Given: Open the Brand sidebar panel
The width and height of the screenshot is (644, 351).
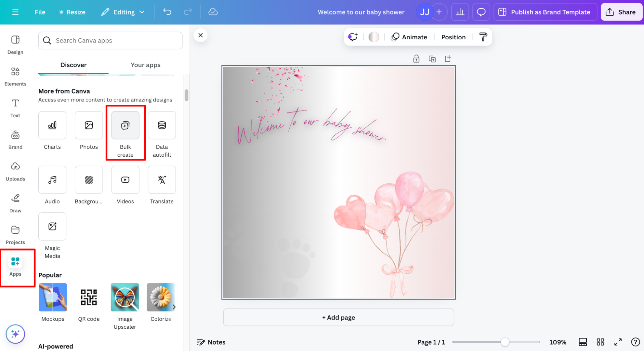Looking at the screenshot, I should click(15, 140).
